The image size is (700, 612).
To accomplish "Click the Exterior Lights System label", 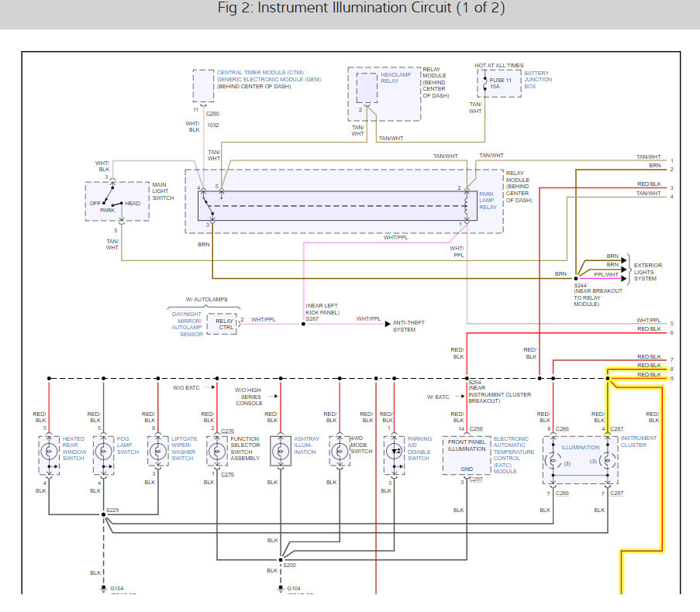I will click(x=647, y=269).
